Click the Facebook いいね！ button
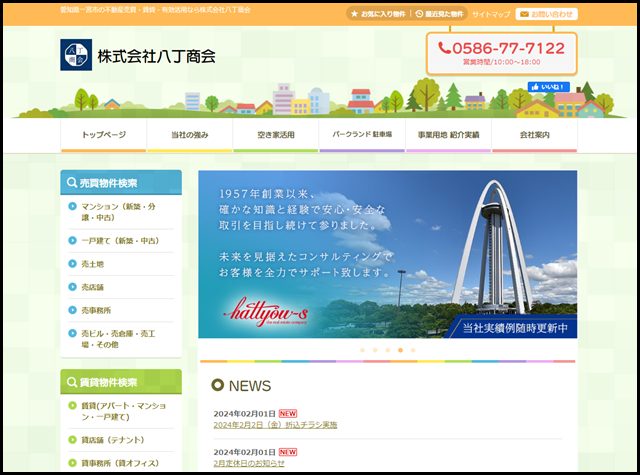The image size is (640, 475). (x=549, y=87)
